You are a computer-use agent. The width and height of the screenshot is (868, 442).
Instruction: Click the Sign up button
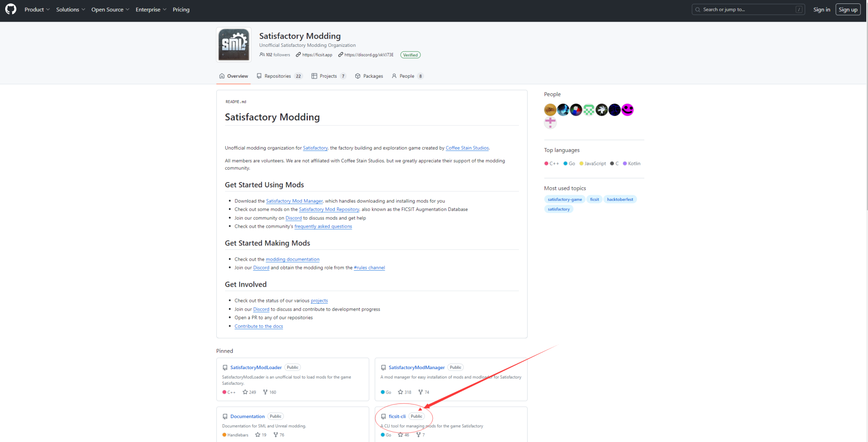(x=848, y=10)
